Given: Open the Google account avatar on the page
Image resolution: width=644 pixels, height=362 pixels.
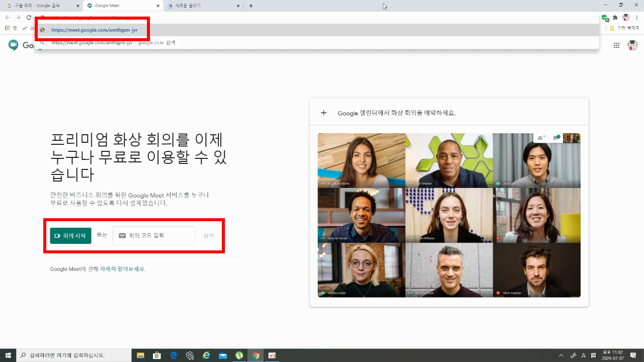Looking at the screenshot, I should tap(632, 45).
